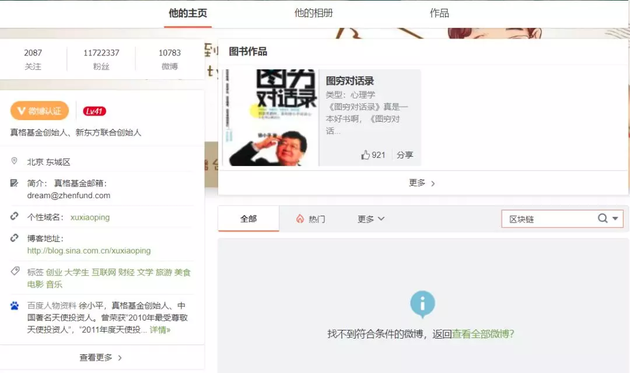
Task: Click dream@zhenfund.com email text
Action: point(69,195)
